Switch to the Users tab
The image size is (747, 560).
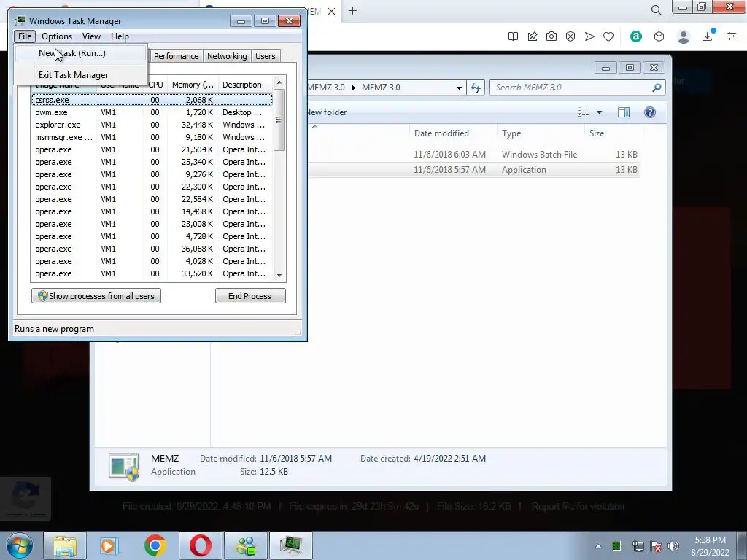[x=265, y=56]
